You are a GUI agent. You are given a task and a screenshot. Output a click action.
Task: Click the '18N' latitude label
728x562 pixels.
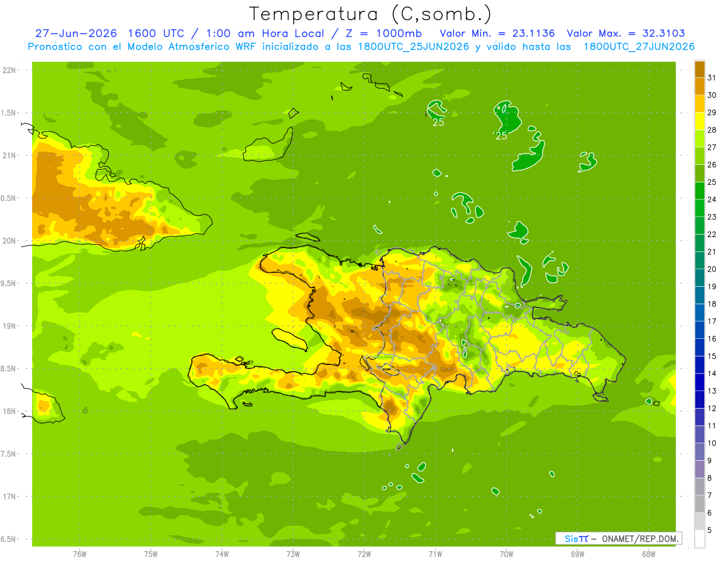pyautogui.click(x=9, y=411)
